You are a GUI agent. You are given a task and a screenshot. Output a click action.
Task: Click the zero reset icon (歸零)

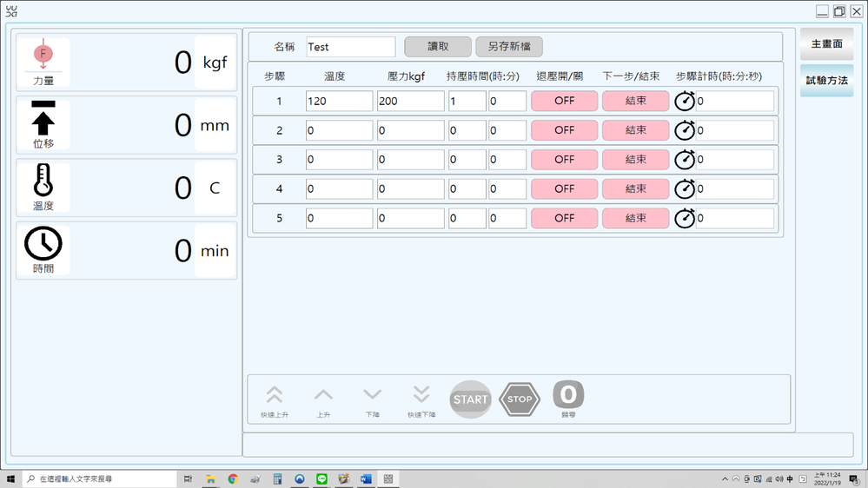pos(568,396)
